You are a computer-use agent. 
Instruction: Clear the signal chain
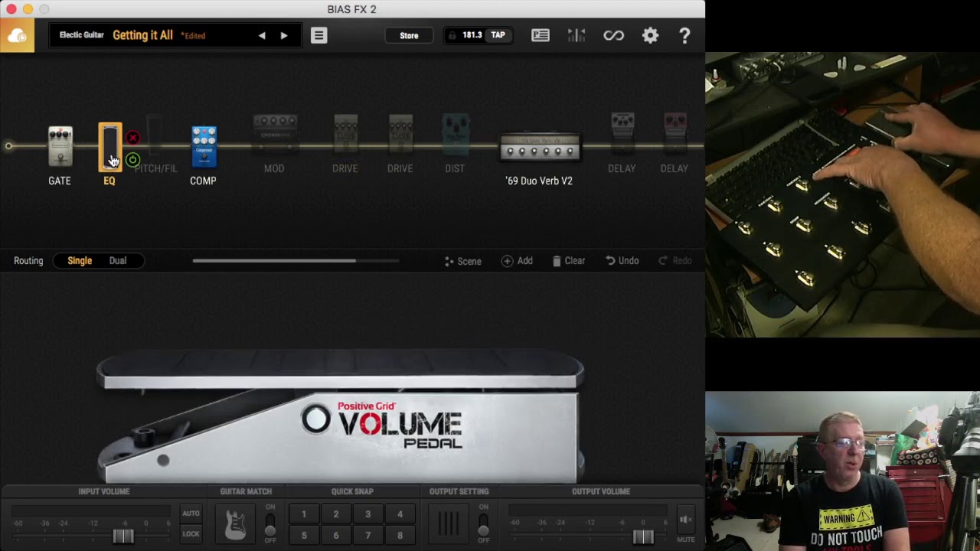pos(569,261)
